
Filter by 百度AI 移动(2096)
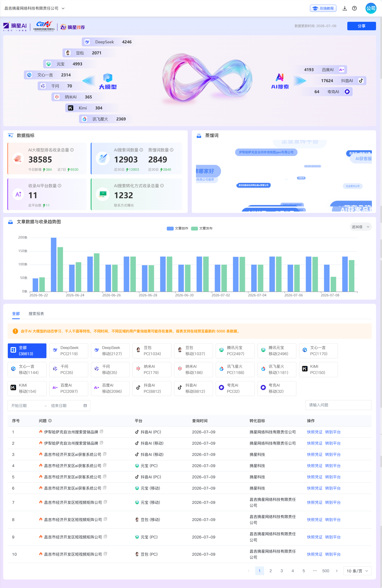110,388
